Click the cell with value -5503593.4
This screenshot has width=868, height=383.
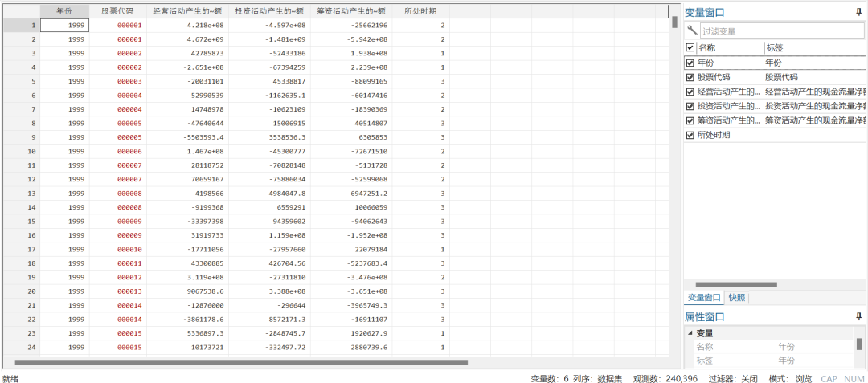(187, 137)
